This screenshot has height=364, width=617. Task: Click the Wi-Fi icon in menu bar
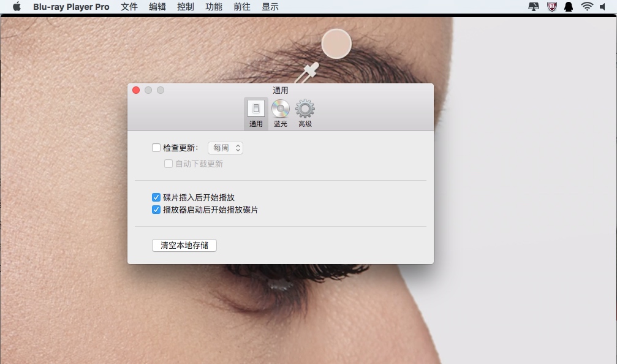[x=586, y=7]
